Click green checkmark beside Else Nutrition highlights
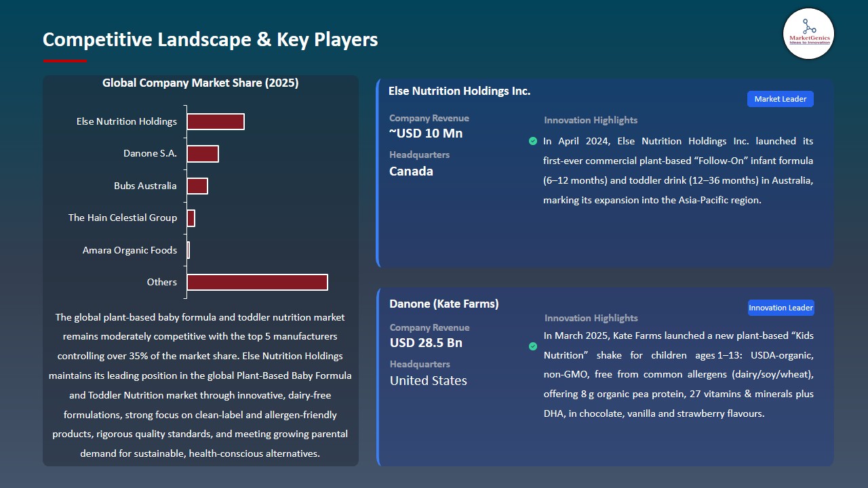The image size is (868, 488). pyautogui.click(x=533, y=141)
